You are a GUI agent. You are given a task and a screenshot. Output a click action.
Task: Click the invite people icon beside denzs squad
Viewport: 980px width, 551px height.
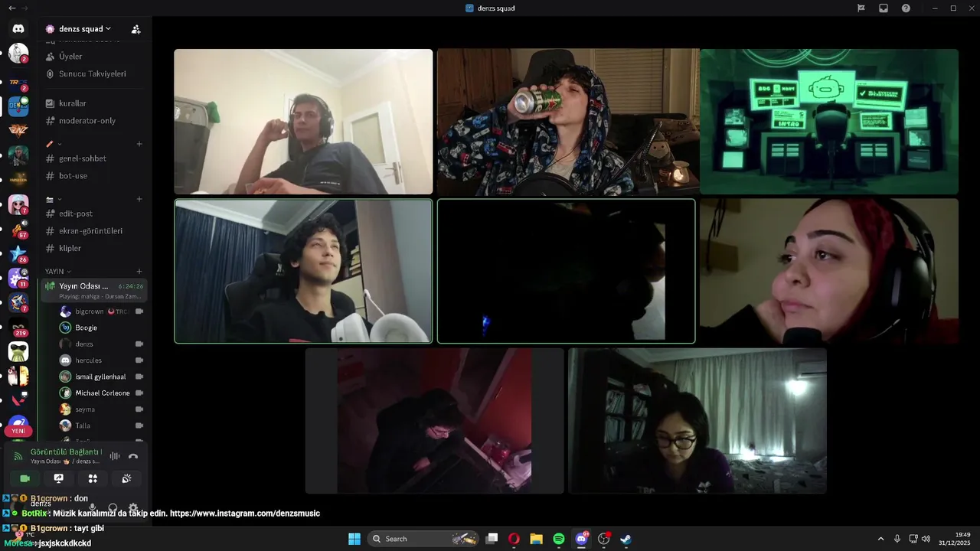click(x=136, y=29)
